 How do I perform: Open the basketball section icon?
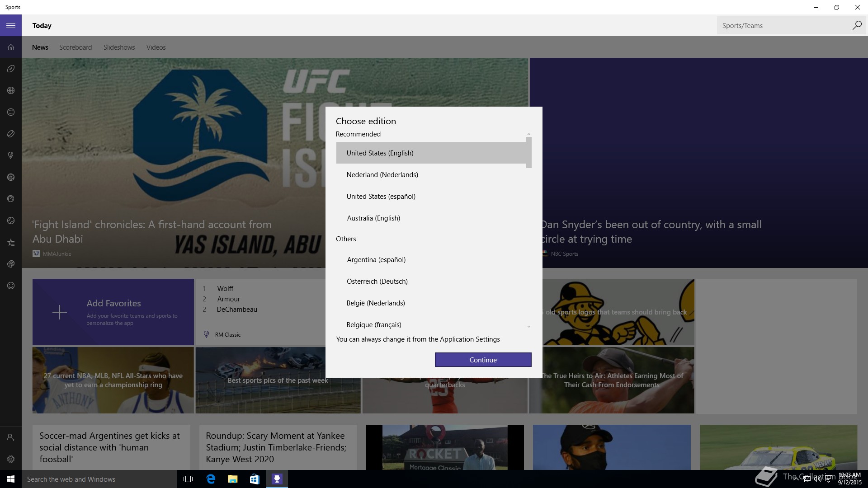(11, 90)
